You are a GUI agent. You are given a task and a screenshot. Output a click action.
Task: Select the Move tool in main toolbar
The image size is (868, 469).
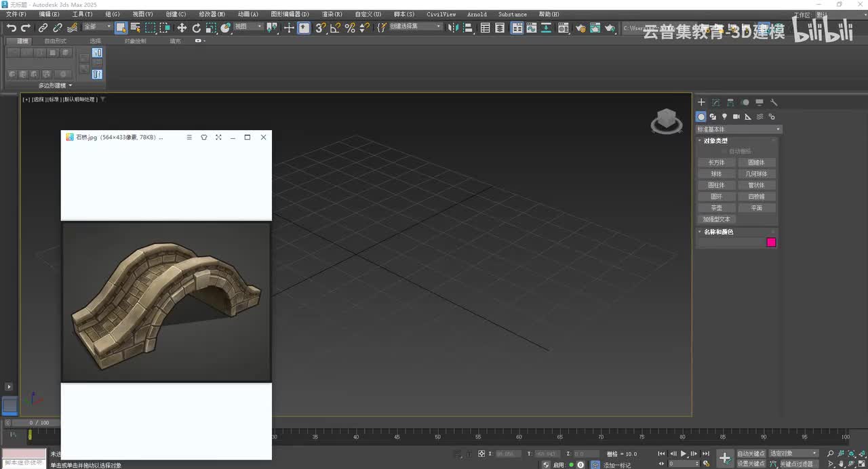tap(182, 28)
